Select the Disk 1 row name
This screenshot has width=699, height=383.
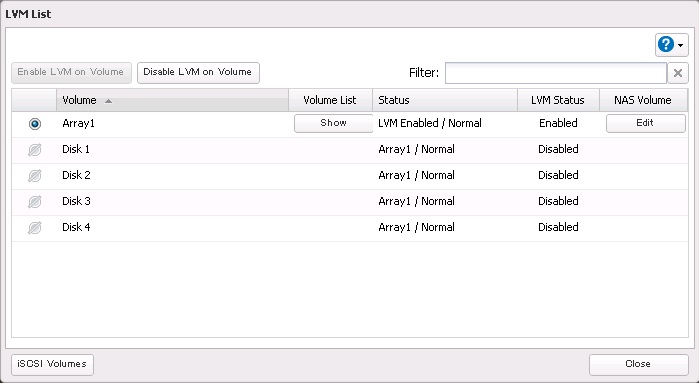click(76, 149)
